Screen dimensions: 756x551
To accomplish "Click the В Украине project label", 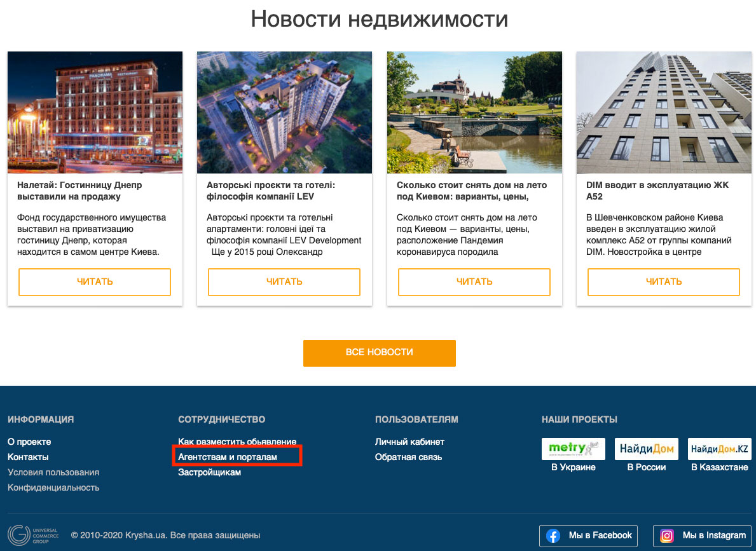I will click(x=574, y=467).
